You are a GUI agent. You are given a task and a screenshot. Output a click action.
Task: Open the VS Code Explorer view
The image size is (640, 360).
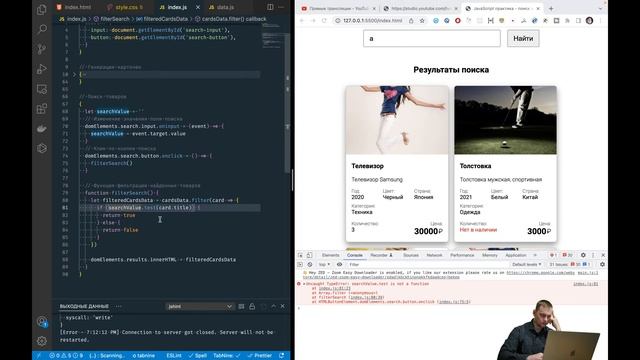point(42,9)
